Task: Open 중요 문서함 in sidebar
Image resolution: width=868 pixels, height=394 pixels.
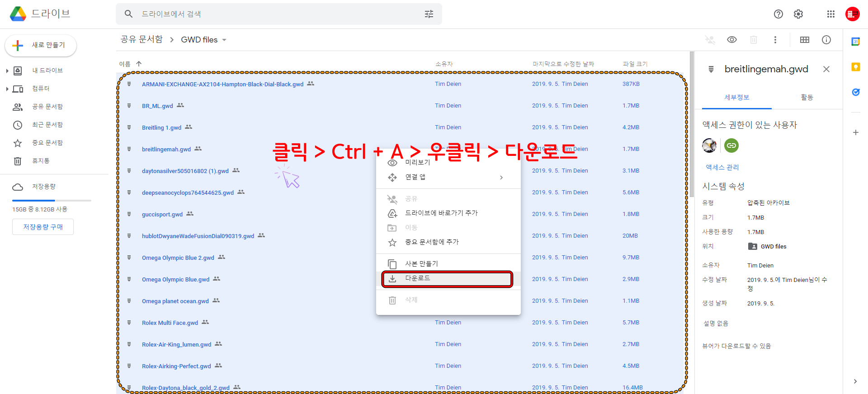Action: (47, 143)
